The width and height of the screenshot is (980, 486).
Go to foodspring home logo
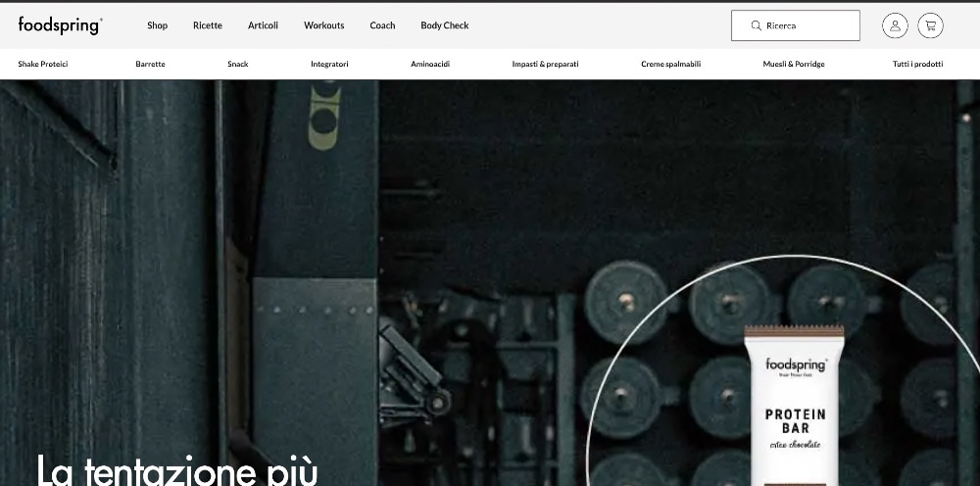[x=60, y=25]
